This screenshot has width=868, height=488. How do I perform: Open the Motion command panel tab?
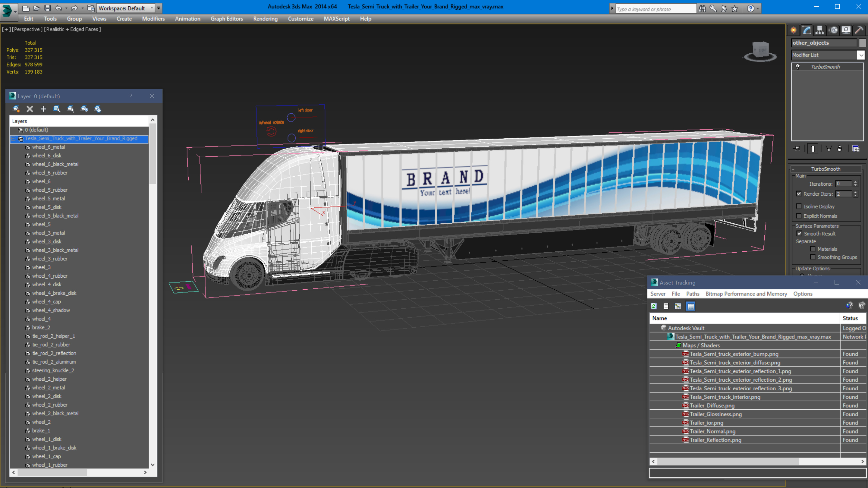pyautogui.click(x=833, y=30)
